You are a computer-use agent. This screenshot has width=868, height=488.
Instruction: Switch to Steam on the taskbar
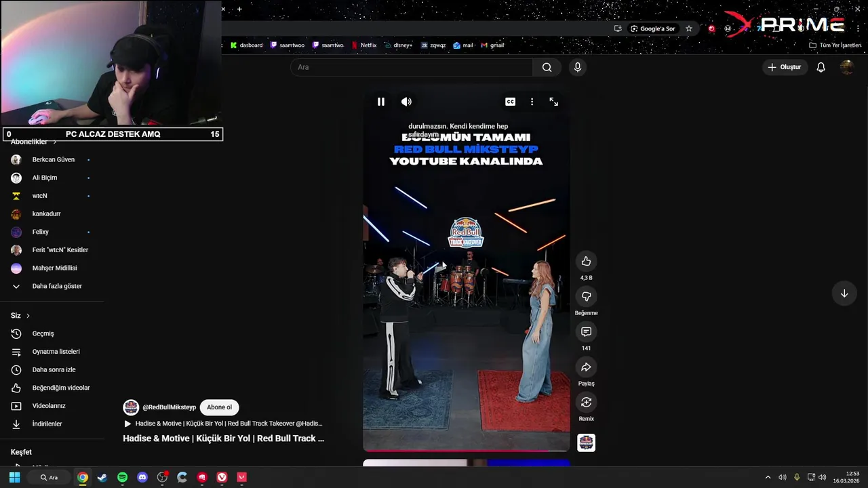tap(102, 477)
